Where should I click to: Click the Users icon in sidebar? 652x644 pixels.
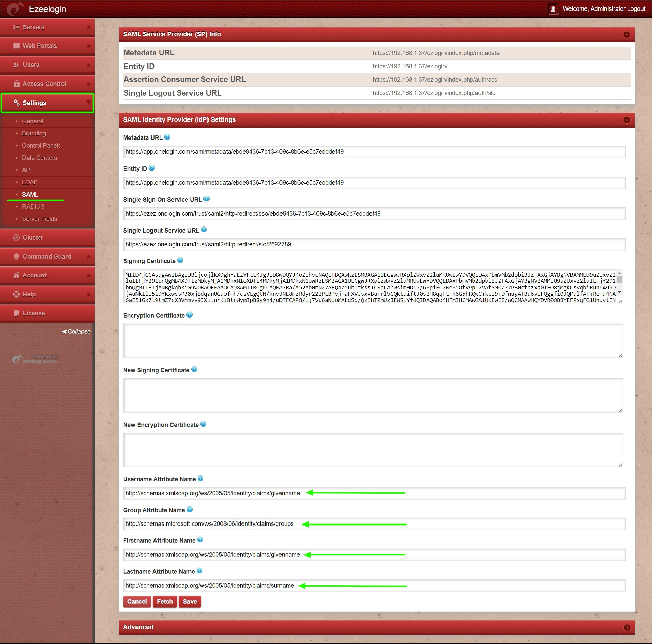point(16,65)
